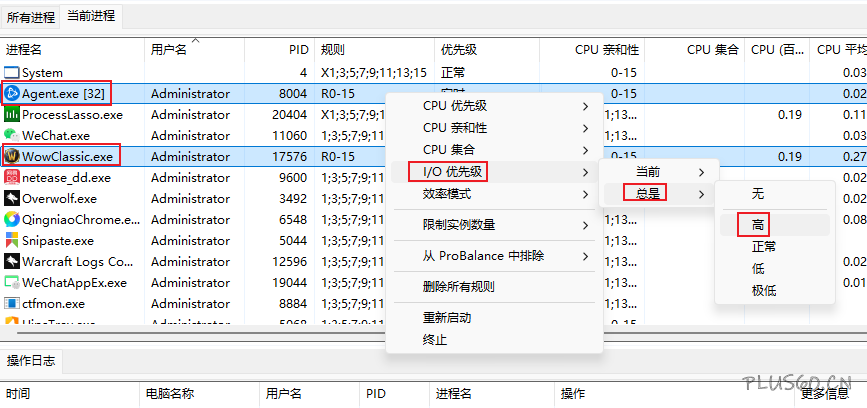Expand arrow next to CPU 优先级

pos(585,106)
